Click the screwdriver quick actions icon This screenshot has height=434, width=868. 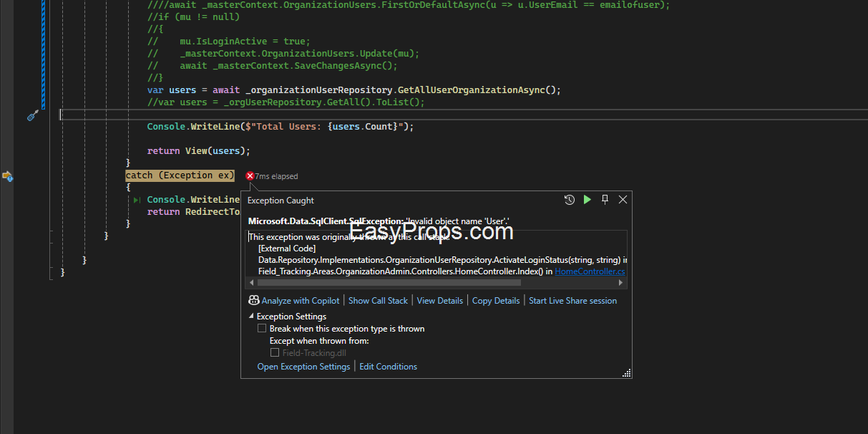point(32,115)
